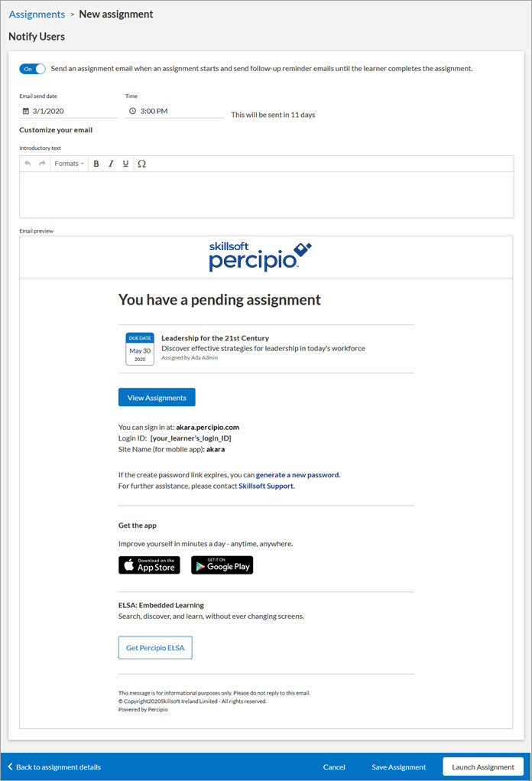The image size is (532, 781).
Task: Open the Formats dropdown
Action: (69, 164)
